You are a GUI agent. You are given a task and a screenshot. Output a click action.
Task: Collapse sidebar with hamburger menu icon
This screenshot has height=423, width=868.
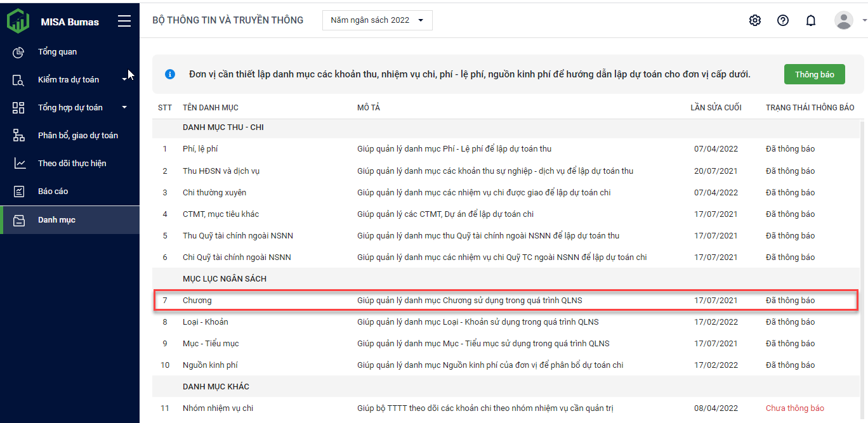(x=124, y=21)
